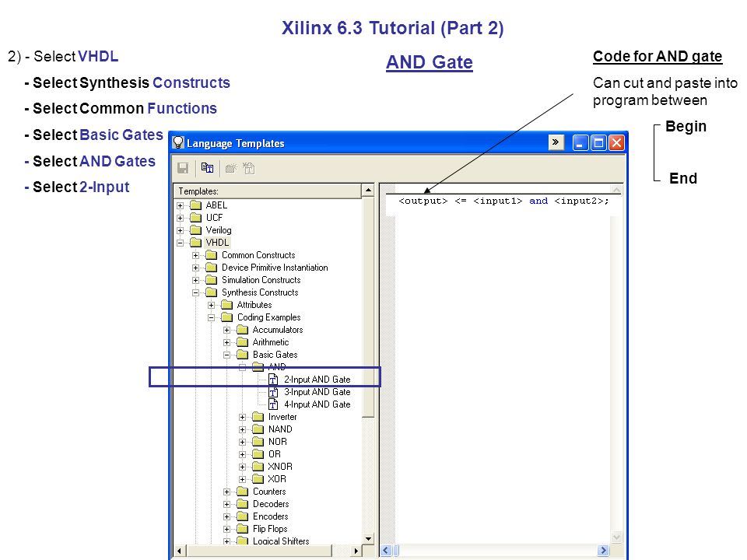The width and height of the screenshot is (747, 560).
Task: Click code pane vertical scroll down arrow
Action: pos(616,537)
